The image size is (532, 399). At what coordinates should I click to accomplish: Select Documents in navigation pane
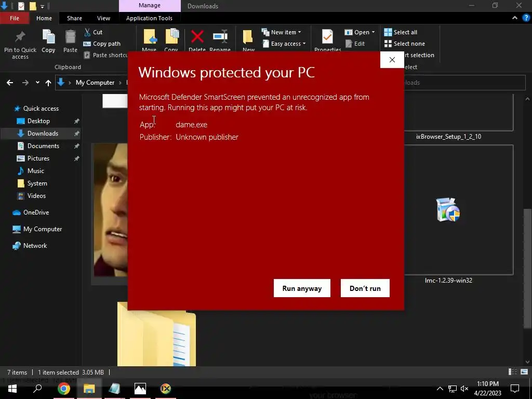coord(43,146)
